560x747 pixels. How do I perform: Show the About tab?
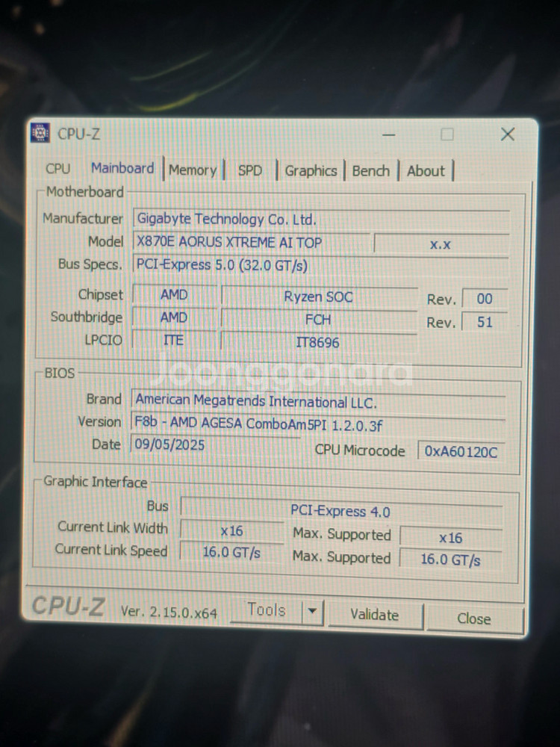click(x=426, y=171)
